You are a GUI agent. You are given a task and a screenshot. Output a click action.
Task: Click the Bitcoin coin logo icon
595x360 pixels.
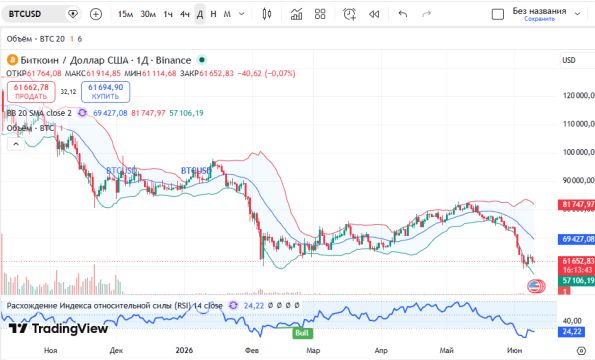click(13, 60)
